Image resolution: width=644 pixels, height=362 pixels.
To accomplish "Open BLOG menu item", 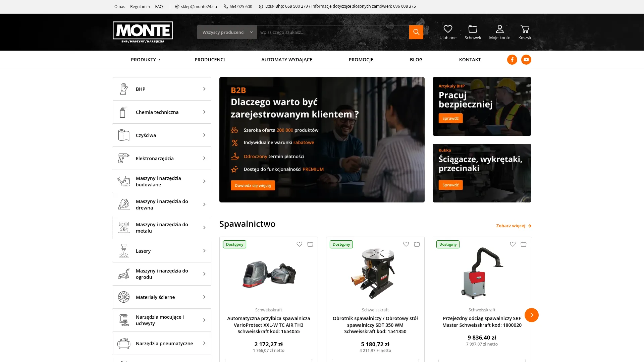I will [x=416, y=60].
